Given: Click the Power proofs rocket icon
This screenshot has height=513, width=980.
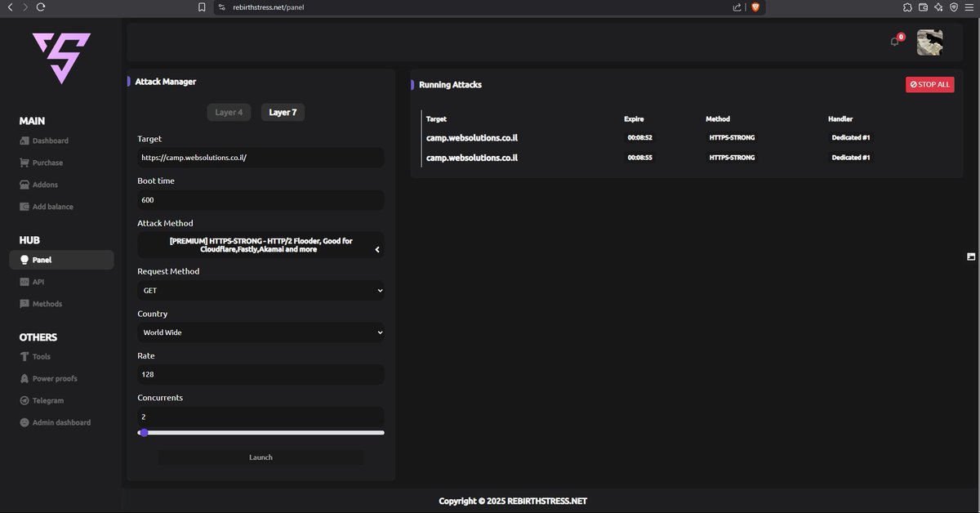Looking at the screenshot, I should pos(24,378).
